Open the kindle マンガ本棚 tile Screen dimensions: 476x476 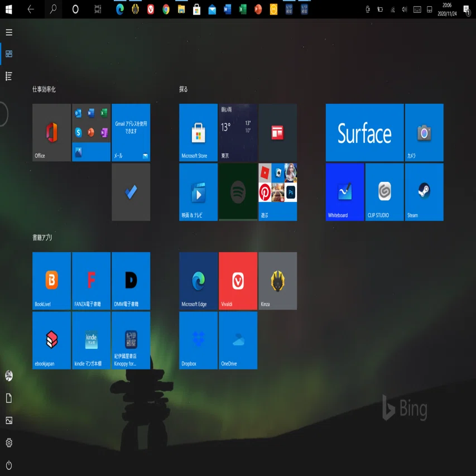(x=91, y=340)
